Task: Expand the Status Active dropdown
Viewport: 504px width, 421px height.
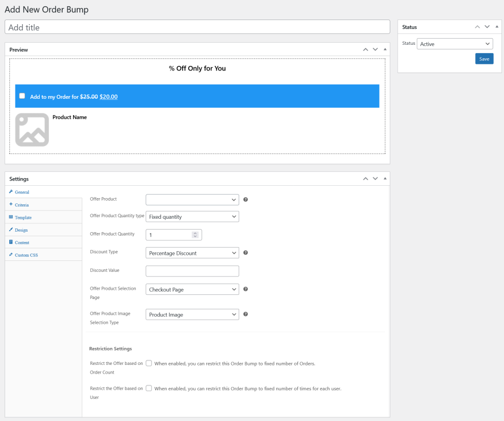Action: 455,44
